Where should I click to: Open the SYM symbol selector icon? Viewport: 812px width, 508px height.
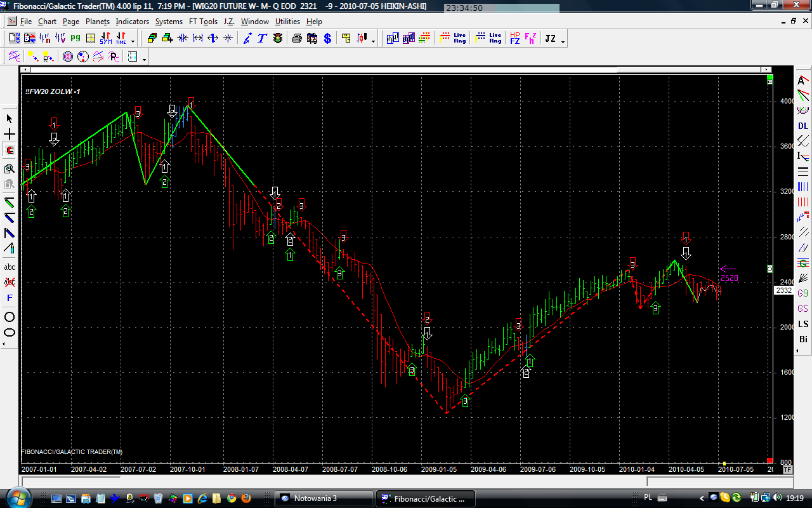[106, 39]
